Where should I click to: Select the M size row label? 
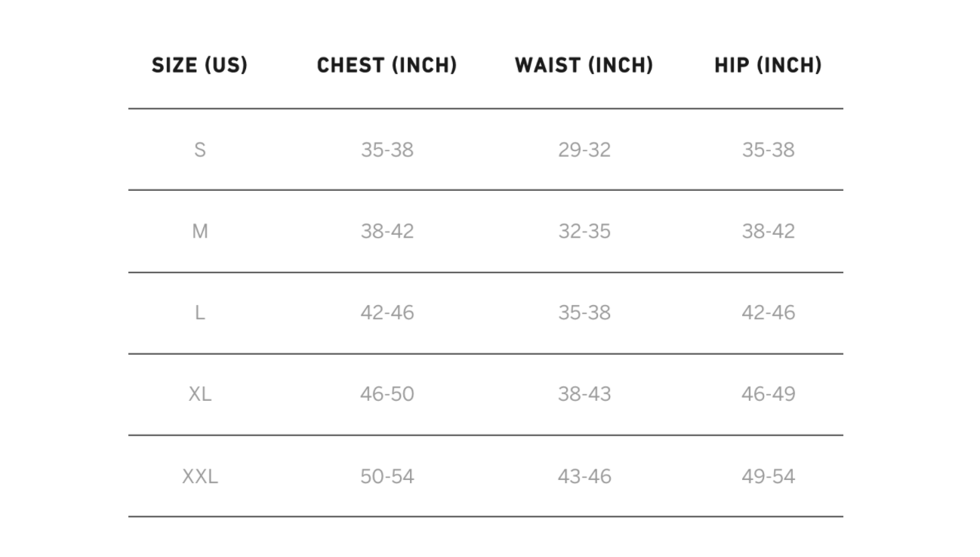(200, 231)
